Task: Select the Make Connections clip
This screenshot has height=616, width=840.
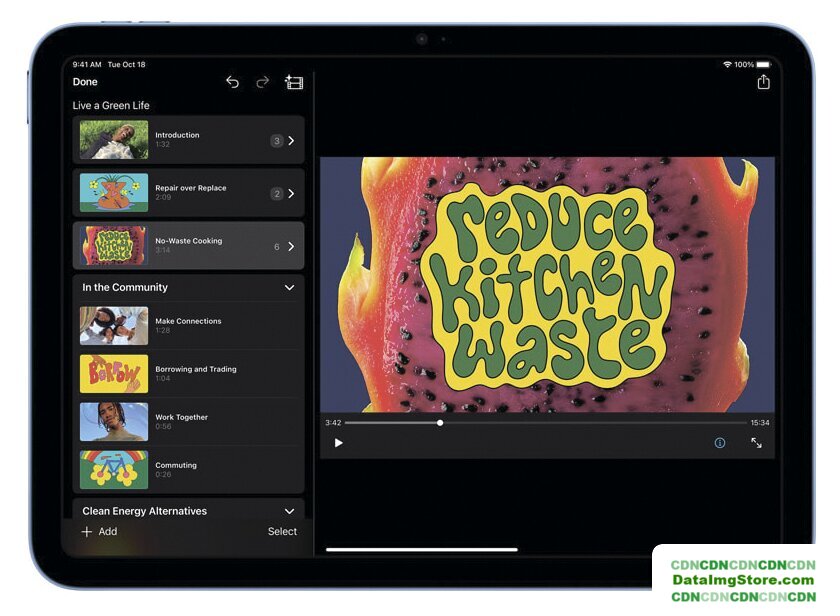Action: [x=188, y=325]
